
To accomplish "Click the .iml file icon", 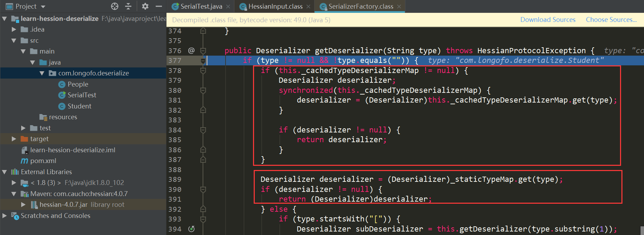I will (24, 150).
